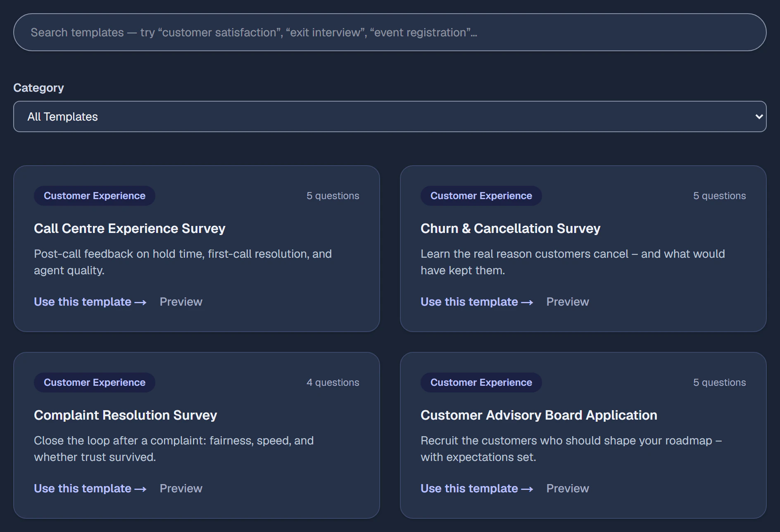Preview the Customer Advisory Board Application
The height and width of the screenshot is (532, 780).
568,489
